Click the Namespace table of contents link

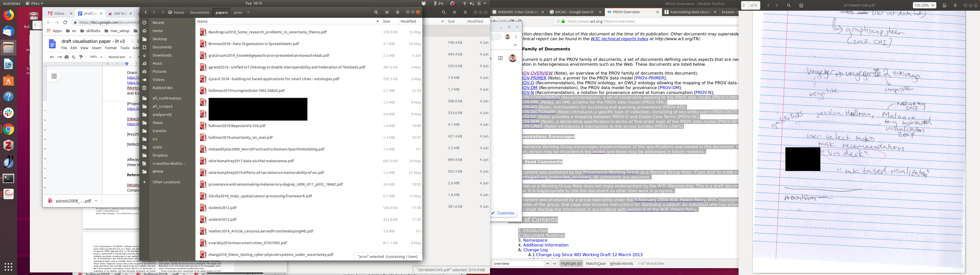535,240
